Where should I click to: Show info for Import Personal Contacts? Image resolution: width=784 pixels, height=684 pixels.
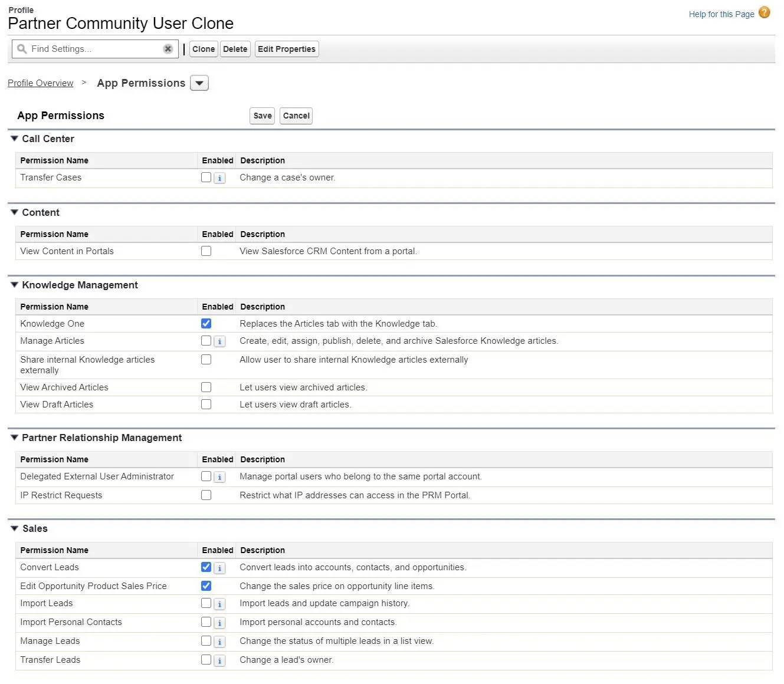point(219,623)
